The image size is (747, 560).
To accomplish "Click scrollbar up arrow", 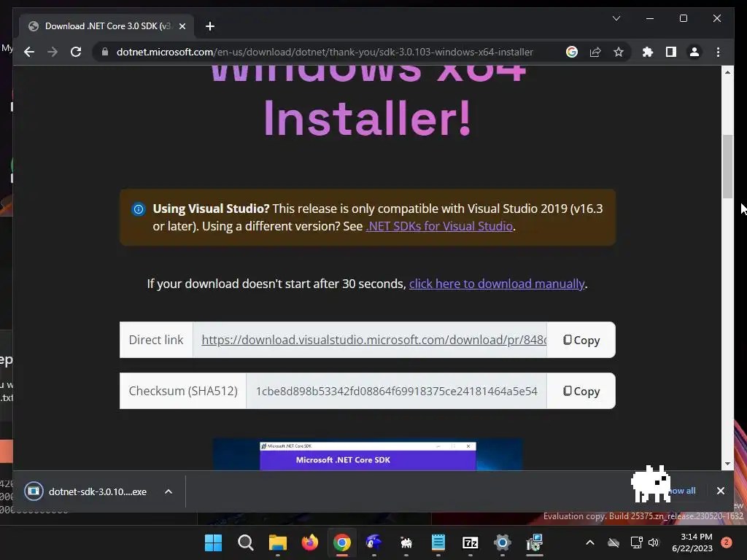I will point(727,72).
